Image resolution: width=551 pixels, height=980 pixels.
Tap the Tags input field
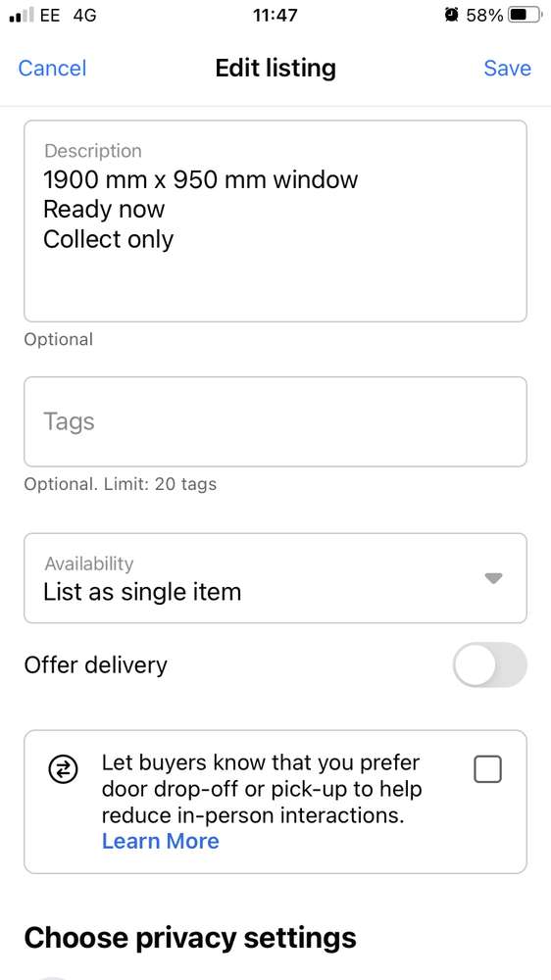click(x=275, y=421)
